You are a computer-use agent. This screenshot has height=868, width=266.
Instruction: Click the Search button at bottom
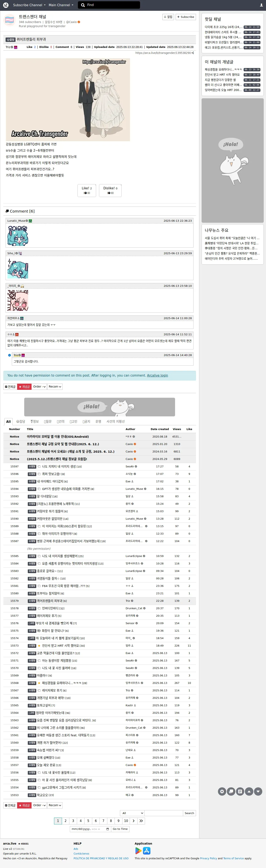pyautogui.click(x=189, y=813)
